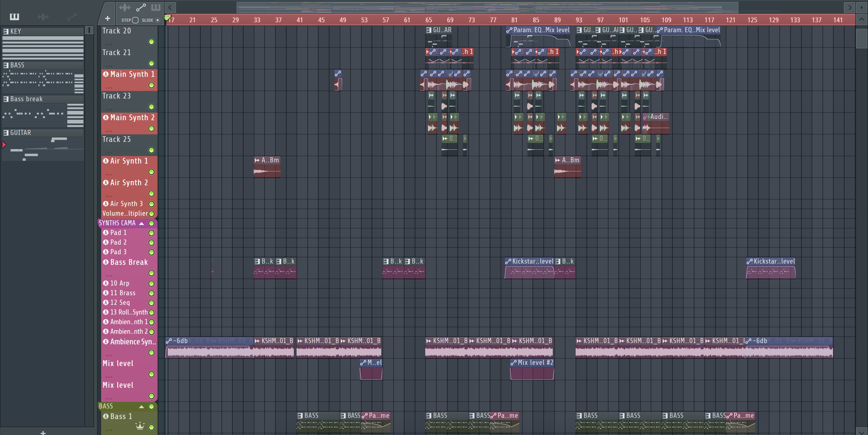
Task: Mute the Bass Break track
Action: coord(152,273)
